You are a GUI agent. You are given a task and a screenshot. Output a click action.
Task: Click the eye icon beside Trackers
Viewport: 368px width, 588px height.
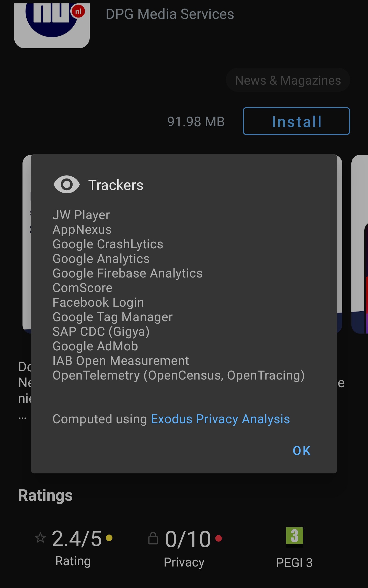[x=66, y=185]
